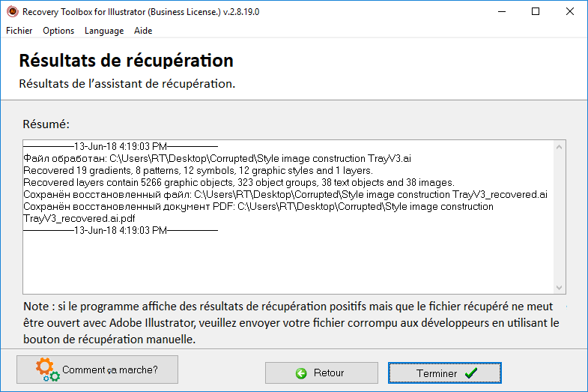Open the Aide menu
The height and width of the screenshot is (392, 588).
pos(143,31)
